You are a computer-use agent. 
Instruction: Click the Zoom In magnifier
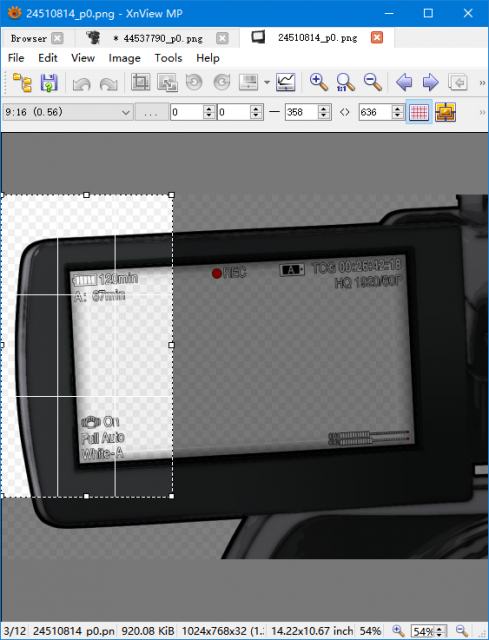click(x=319, y=82)
